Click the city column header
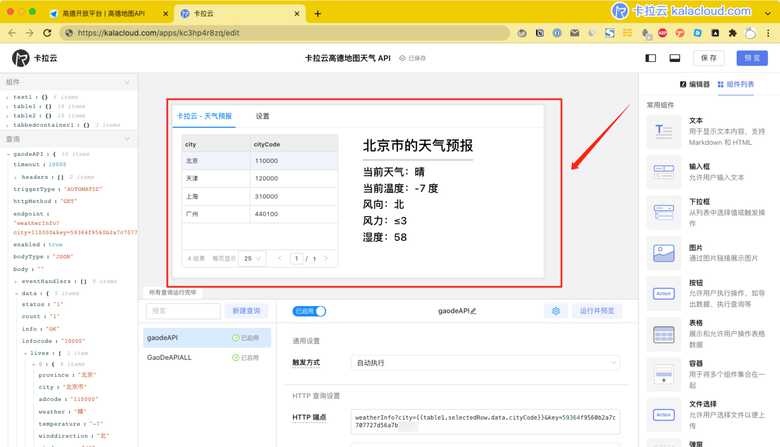 tap(216, 144)
